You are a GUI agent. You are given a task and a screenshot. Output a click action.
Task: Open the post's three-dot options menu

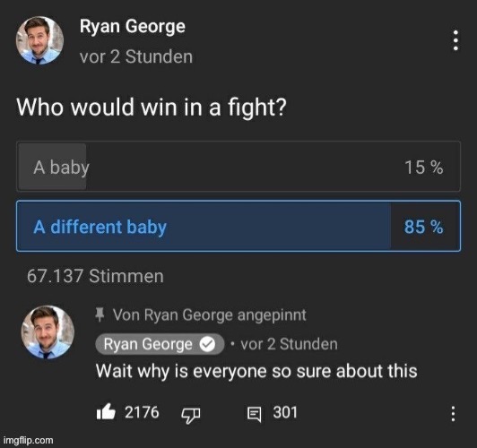[455, 40]
